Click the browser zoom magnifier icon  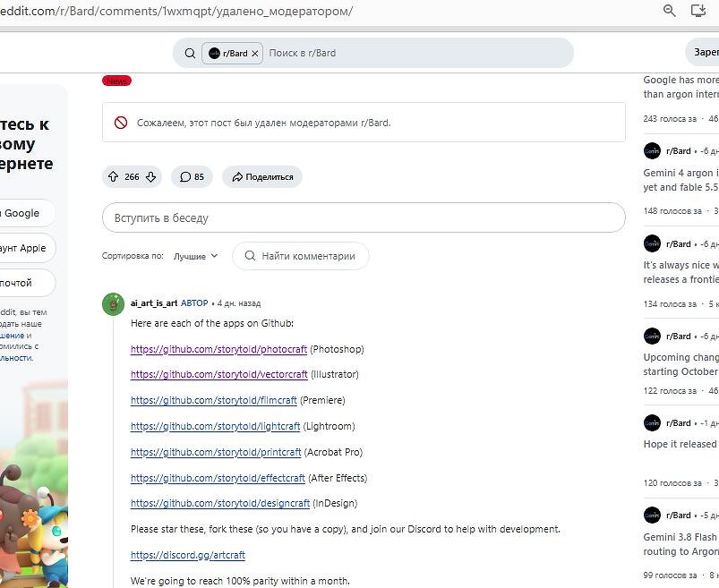pyautogui.click(x=670, y=11)
